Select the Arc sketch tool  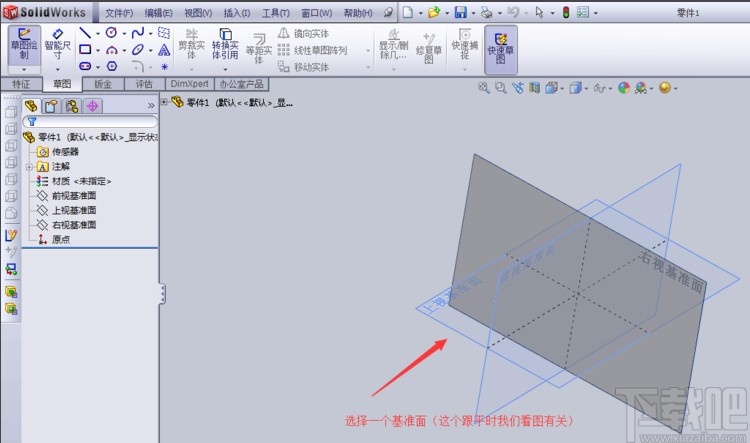pyautogui.click(x=111, y=50)
